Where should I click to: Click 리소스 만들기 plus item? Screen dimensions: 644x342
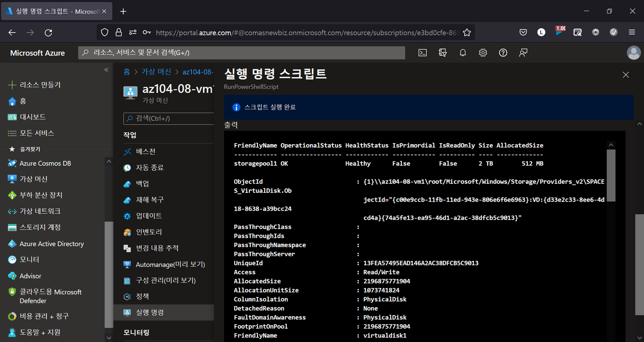click(x=34, y=85)
